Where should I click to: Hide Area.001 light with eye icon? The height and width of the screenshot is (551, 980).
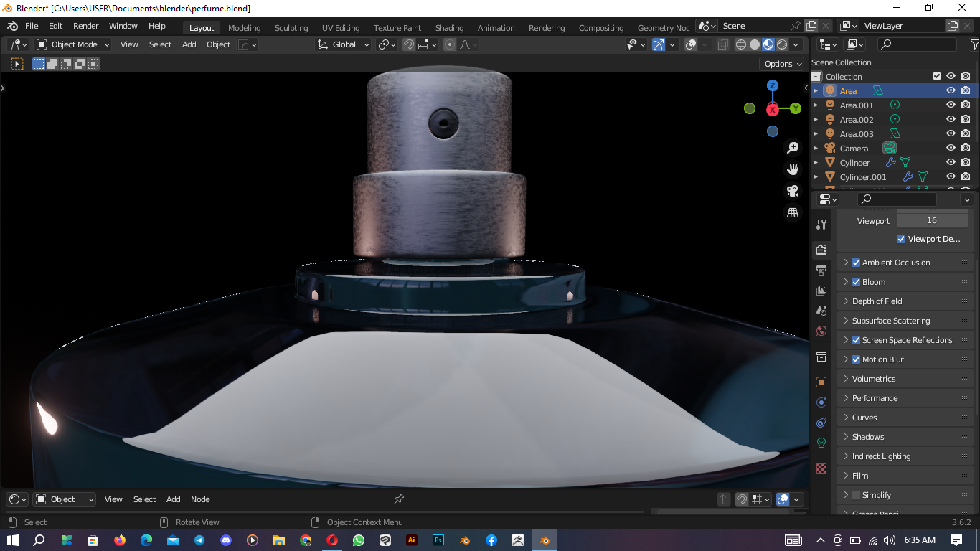(x=951, y=105)
